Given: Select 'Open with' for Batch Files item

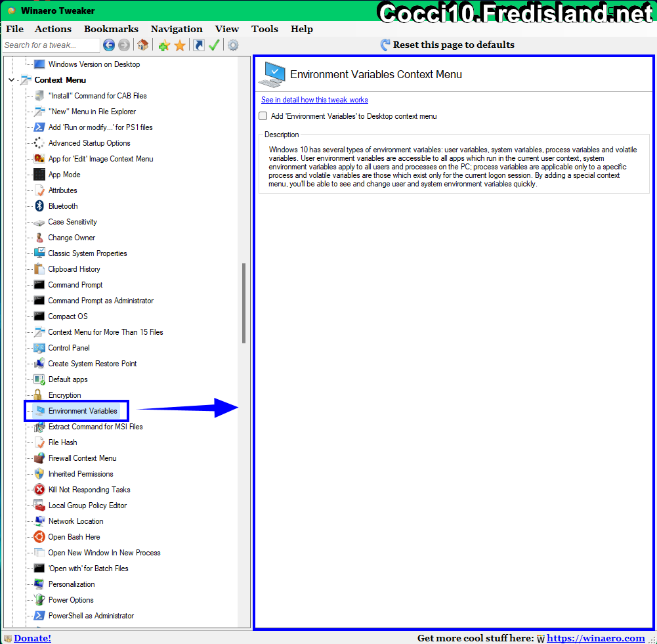Looking at the screenshot, I should (x=89, y=568).
